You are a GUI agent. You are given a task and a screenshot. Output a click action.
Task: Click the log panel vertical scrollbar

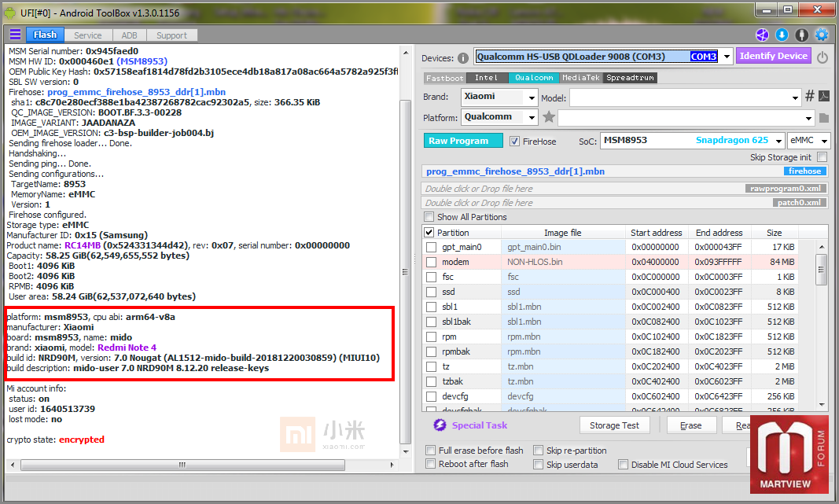405,272
